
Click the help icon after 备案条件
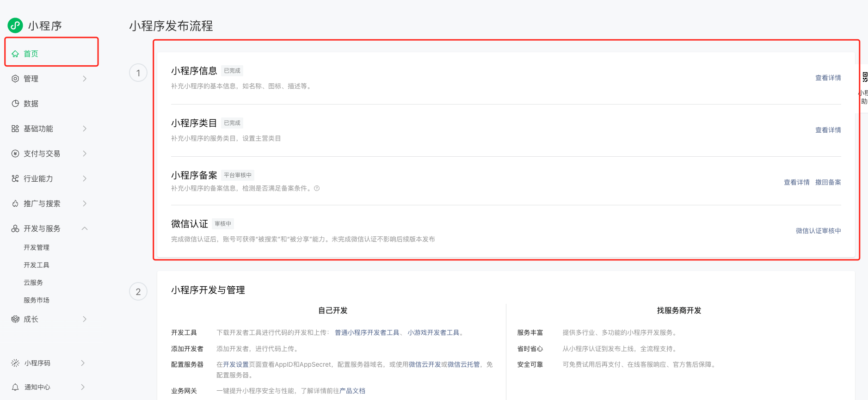tap(317, 188)
